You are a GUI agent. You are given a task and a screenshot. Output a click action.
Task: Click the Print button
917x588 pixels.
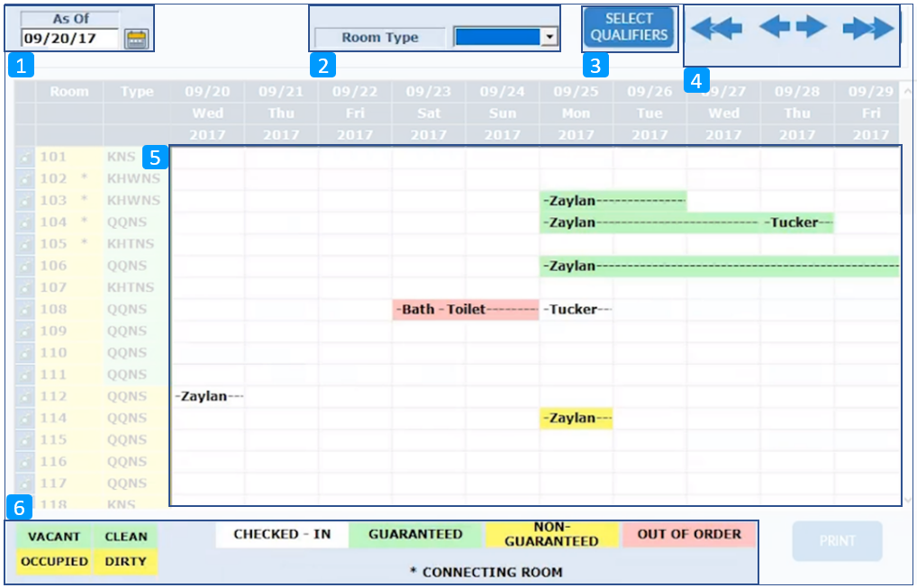[837, 541]
